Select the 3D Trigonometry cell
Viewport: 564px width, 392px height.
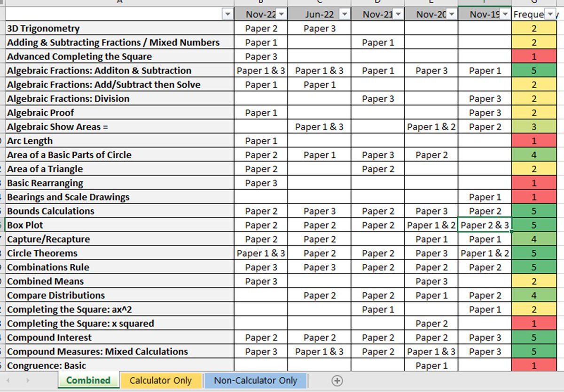tap(120, 29)
